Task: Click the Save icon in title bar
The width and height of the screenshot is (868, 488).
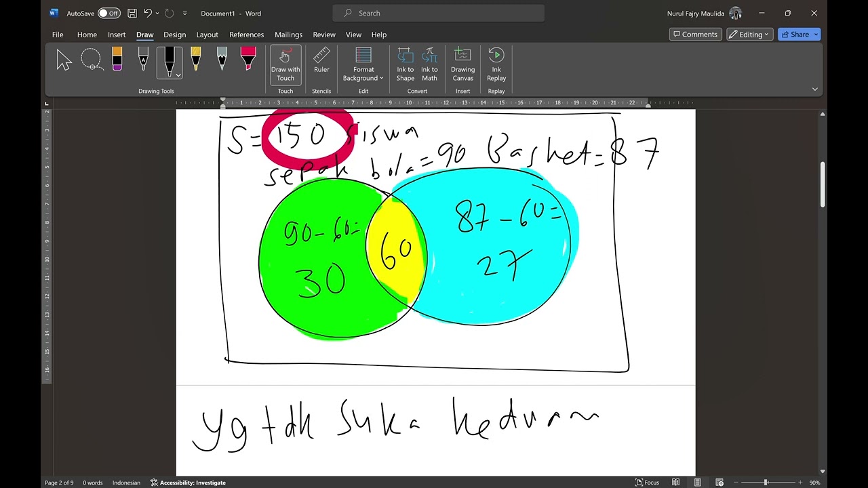Action: coord(132,13)
